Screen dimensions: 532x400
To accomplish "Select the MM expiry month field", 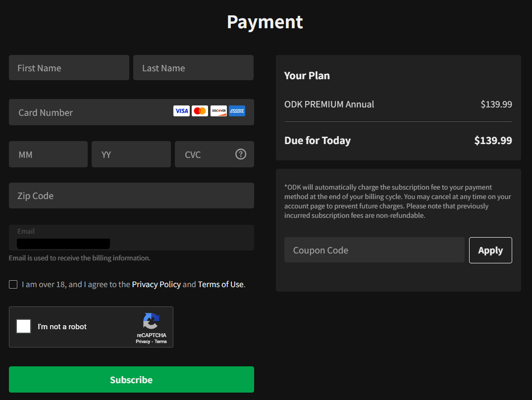I will 48,154.
